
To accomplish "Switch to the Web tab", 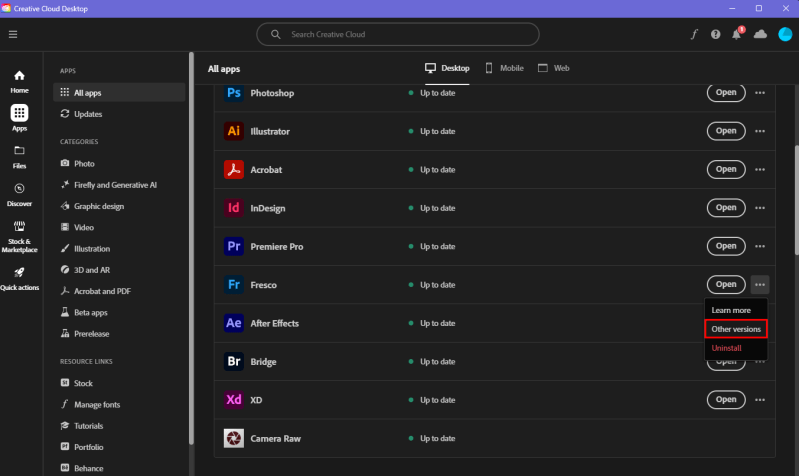I will point(553,68).
